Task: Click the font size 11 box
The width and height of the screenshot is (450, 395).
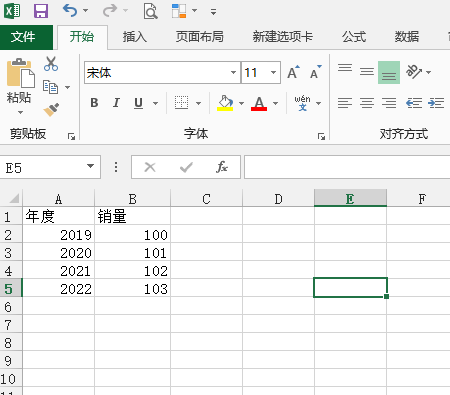Action: click(x=255, y=72)
